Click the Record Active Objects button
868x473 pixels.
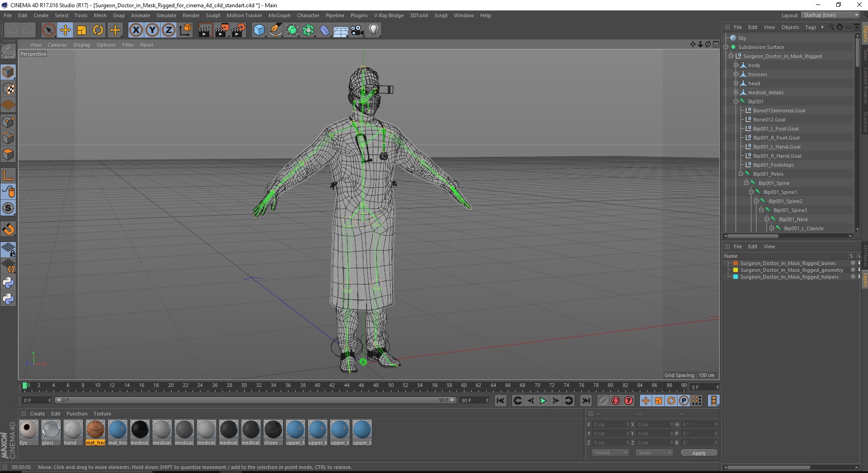pos(603,401)
